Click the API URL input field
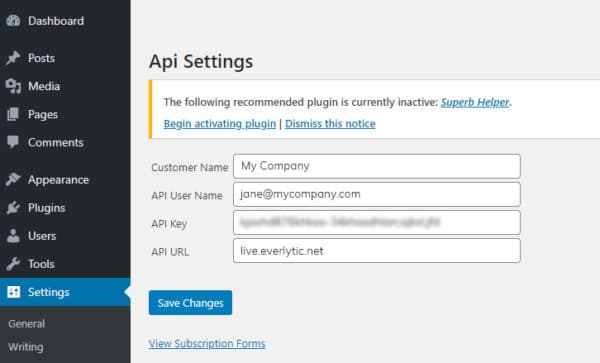This screenshot has width=600, height=363. click(x=377, y=251)
